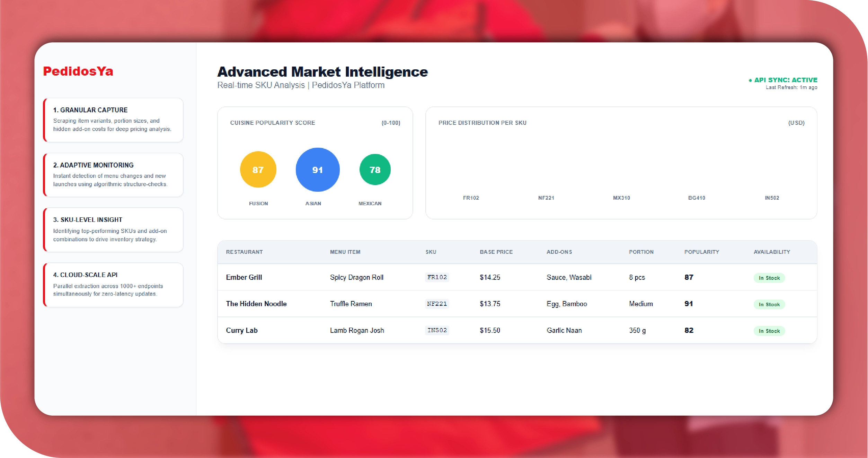Toggle In Stock status for Curry Lab

coord(769,331)
